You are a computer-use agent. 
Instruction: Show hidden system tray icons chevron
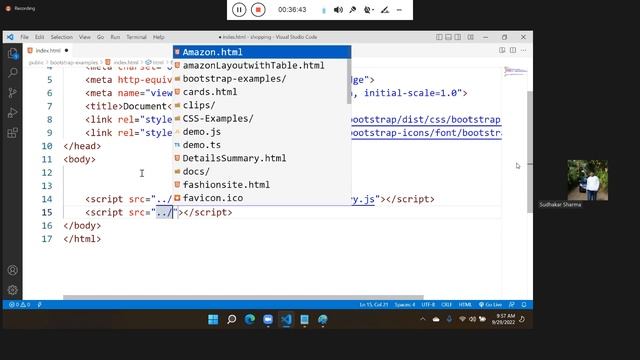pos(423,319)
